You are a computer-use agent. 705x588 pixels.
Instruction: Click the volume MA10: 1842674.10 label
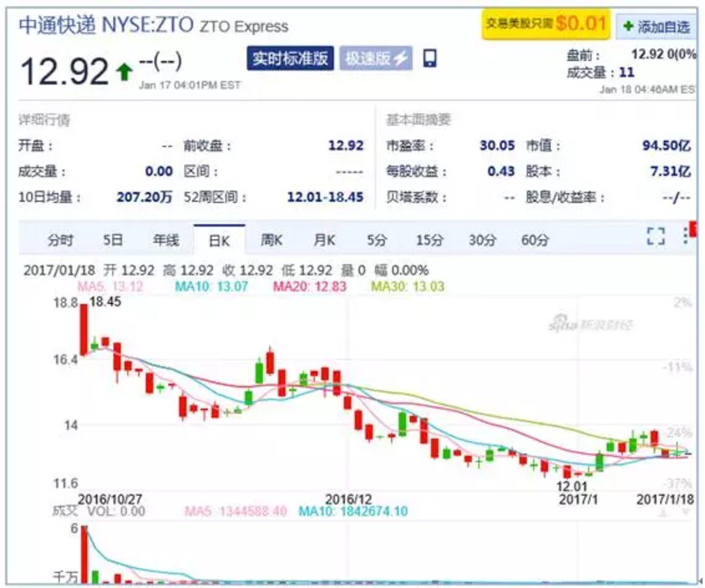[353, 511]
